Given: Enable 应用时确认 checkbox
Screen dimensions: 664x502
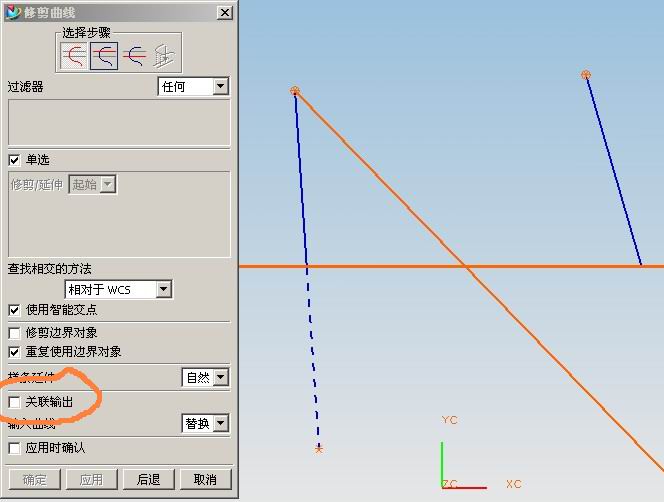Looking at the screenshot, I should point(14,448).
